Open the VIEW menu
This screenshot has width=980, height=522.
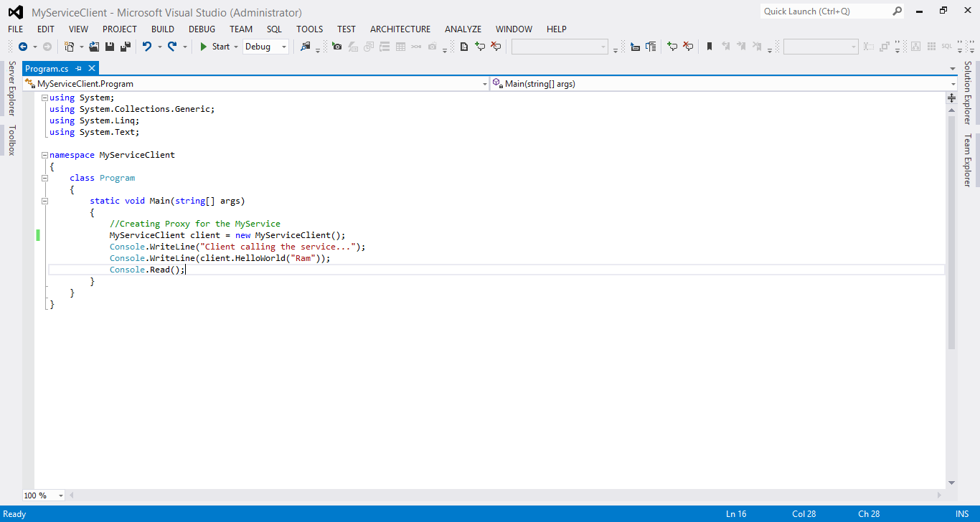[x=78, y=29]
